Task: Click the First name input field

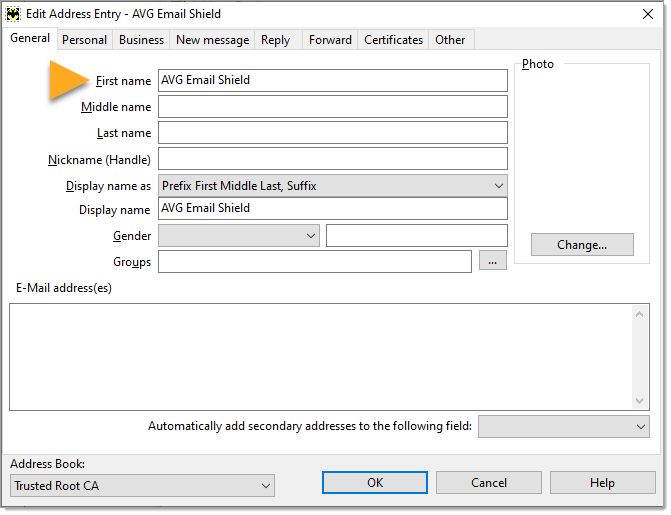Action: coord(332,81)
